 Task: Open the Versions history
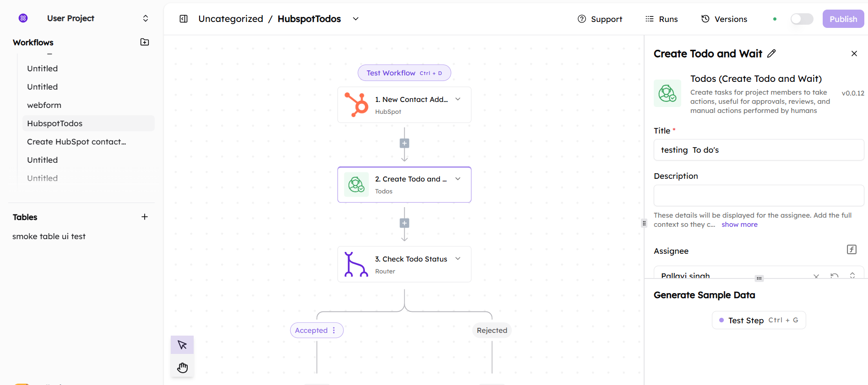(724, 19)
